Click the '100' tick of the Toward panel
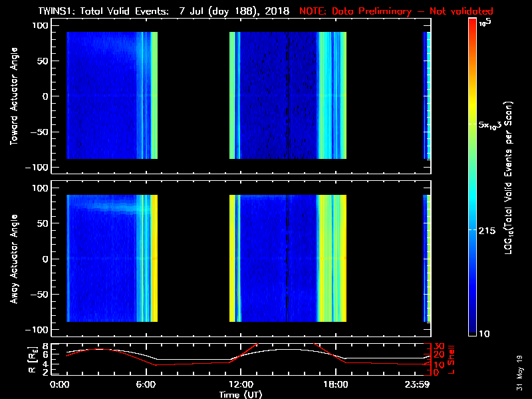The width and height of the screenshot is (532, 399). click(x=41, y=25)
